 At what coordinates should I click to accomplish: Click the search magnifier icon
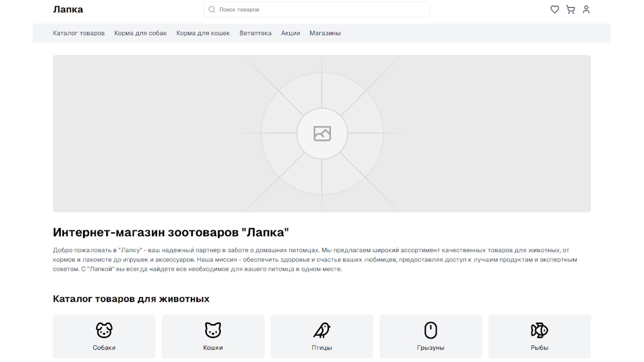[212, 10]
